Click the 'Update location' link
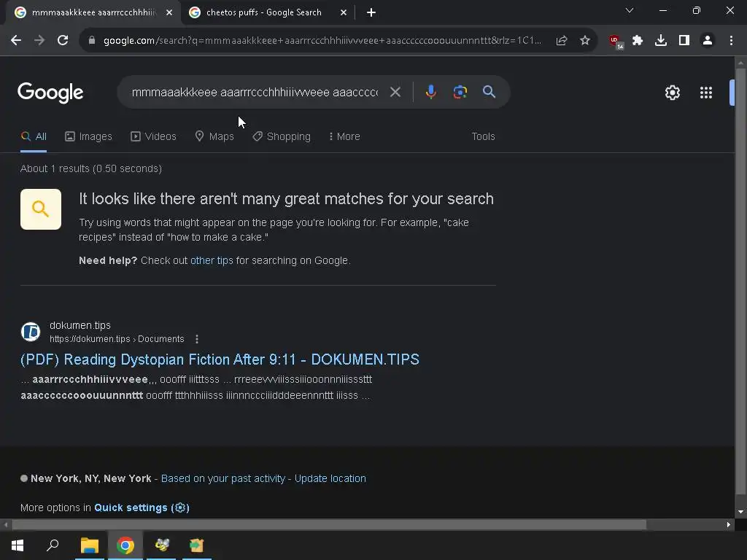The width and height of the screenshot is (747, 560). (x=330, y=478)
